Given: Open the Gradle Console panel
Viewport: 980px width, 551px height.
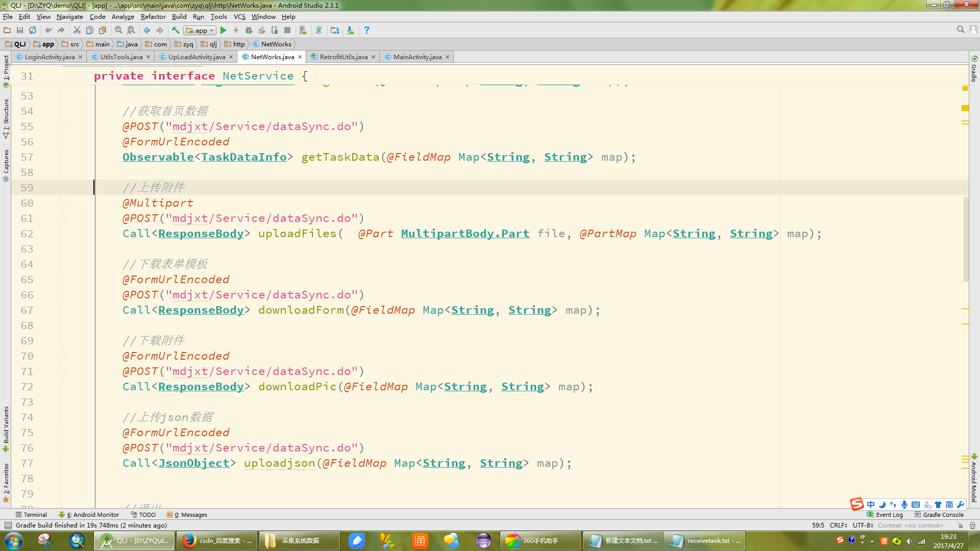Looking at the screenshot, I should coord(939,515).
